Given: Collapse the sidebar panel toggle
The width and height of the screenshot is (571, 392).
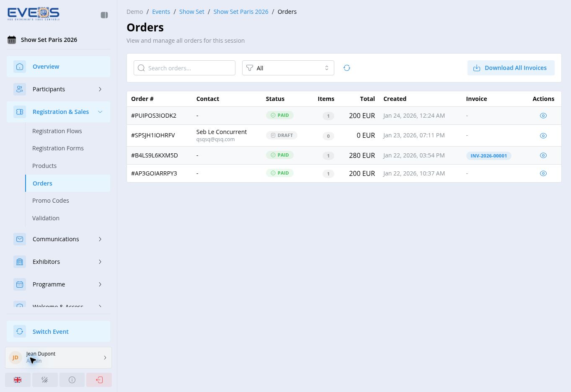Looking at the screenshot, I should pos(104,15).
